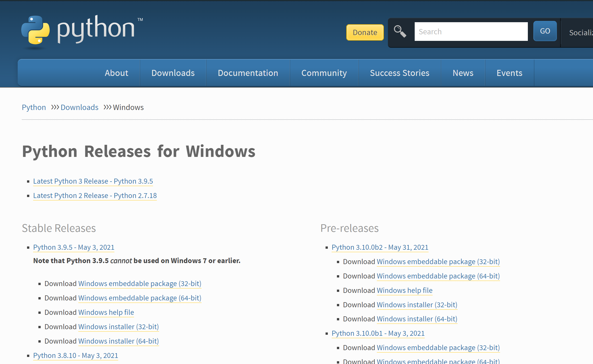Open the News menu item
593x364 pixels.
click(x=463, y=73)
